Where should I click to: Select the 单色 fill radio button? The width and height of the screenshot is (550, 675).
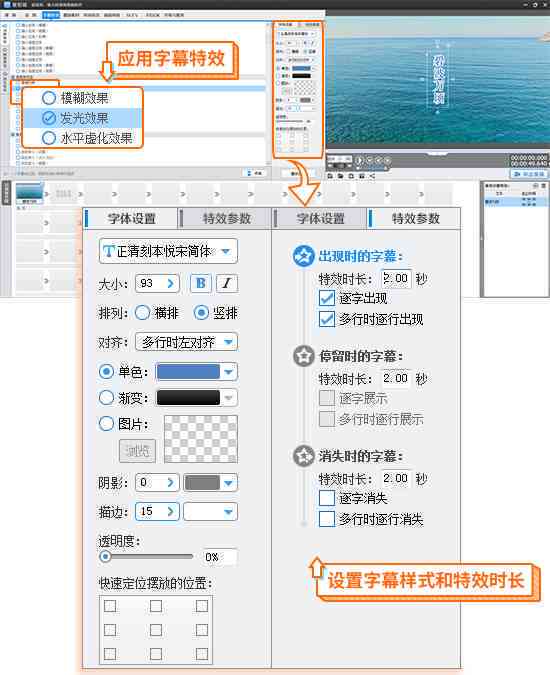tap(106, 372)
